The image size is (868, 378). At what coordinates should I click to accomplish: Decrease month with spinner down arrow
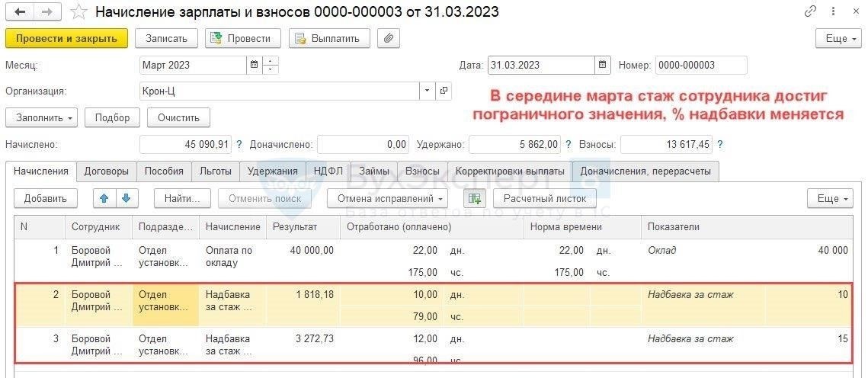pyautogui.click(x=270, y=69)
